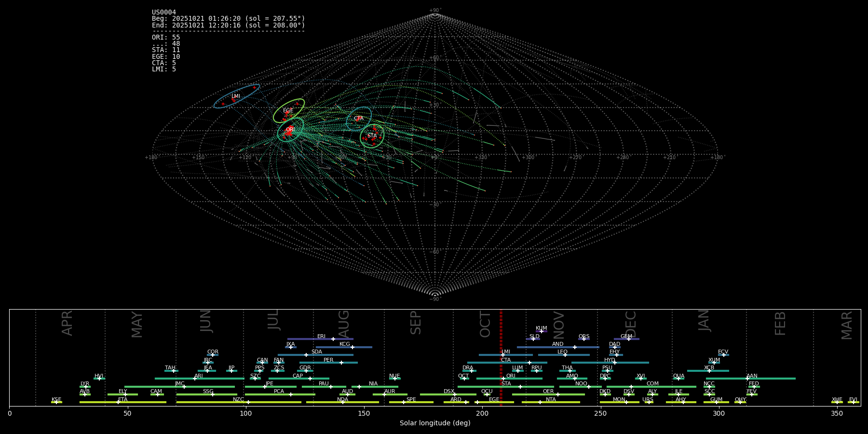Click the OCT month label
868x434 pixels.
[x=485, y=324]
